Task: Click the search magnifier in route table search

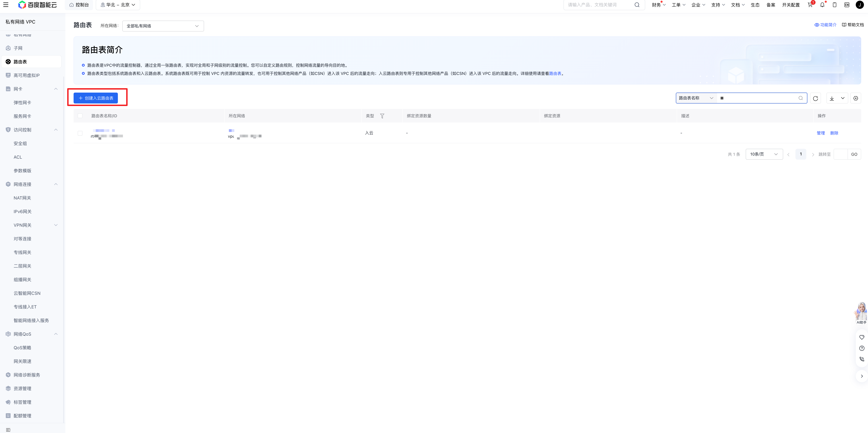Action: click(801, 98)
